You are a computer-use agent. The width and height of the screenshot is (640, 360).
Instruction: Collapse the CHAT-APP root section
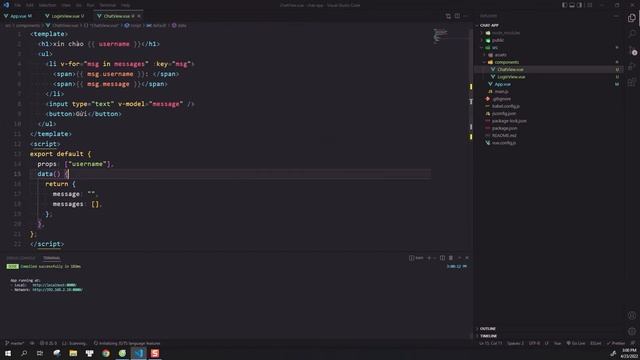pos(489,25)
